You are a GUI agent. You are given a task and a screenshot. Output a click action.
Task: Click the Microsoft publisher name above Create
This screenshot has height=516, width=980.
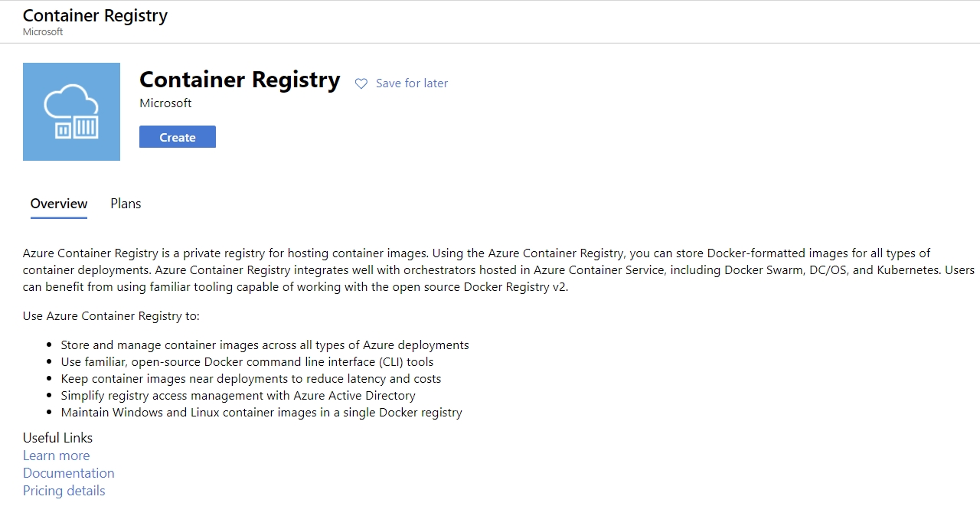coord(165,103)
